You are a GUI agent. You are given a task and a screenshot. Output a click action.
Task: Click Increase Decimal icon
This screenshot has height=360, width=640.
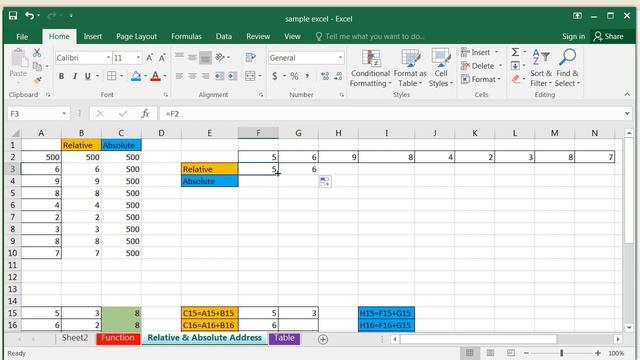point(325,76)
